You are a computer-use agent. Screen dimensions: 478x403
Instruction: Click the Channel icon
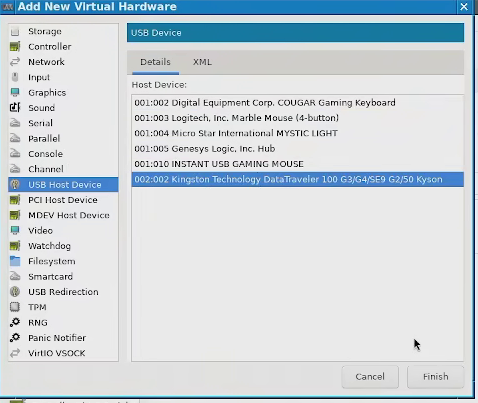click(x=15, y=169)
